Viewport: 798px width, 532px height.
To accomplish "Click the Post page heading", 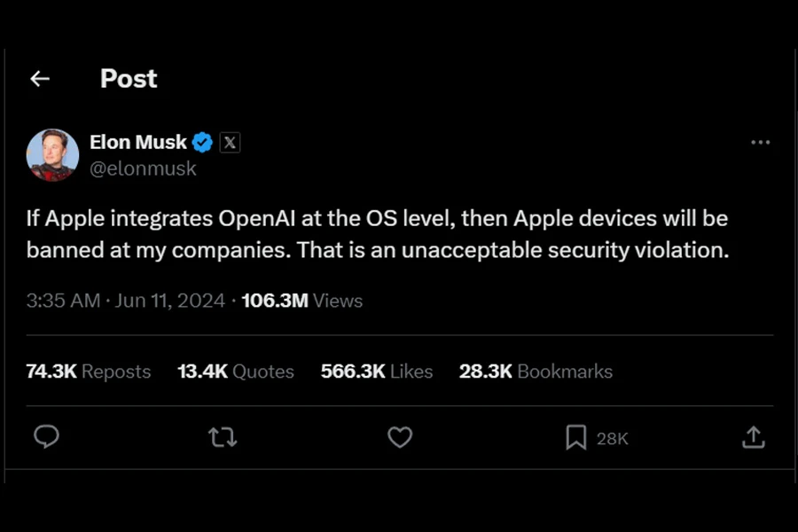I will [x=129, y=79].
